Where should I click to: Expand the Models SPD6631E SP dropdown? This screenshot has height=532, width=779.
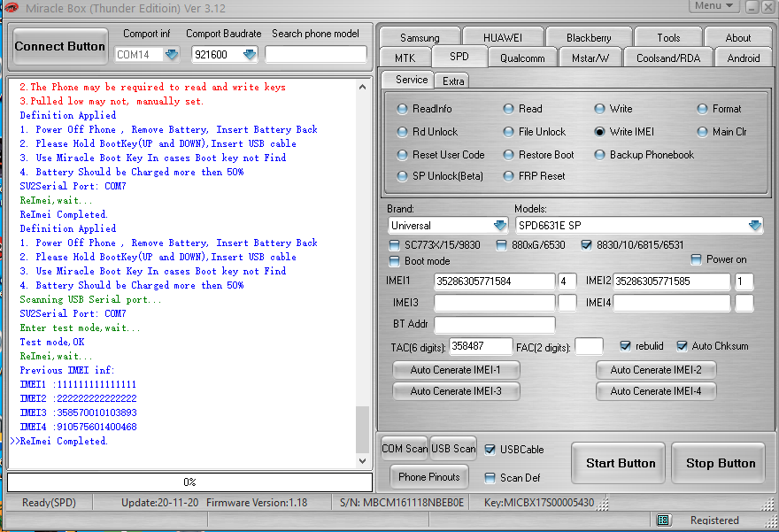[x=754, y=226]
